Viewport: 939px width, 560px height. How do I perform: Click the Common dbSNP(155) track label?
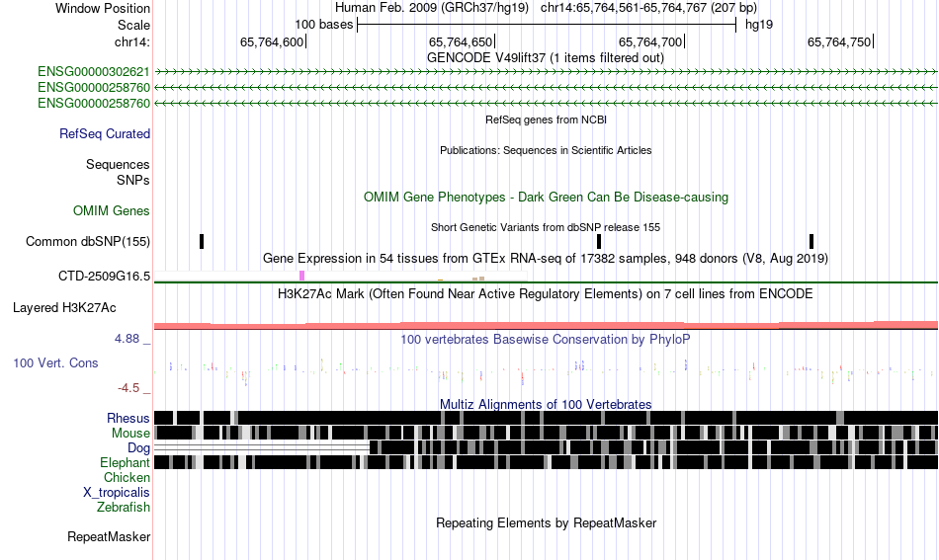(x=88, y=242)
